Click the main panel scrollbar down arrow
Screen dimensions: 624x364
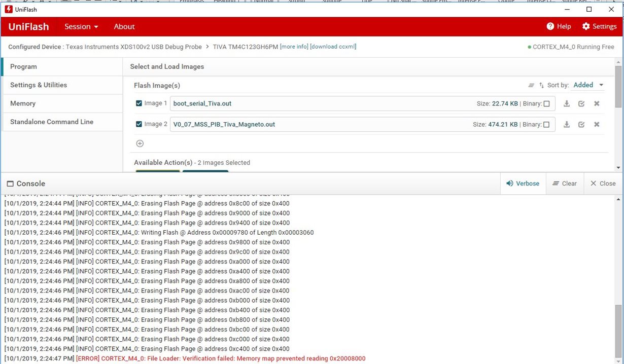click(618, 167)
